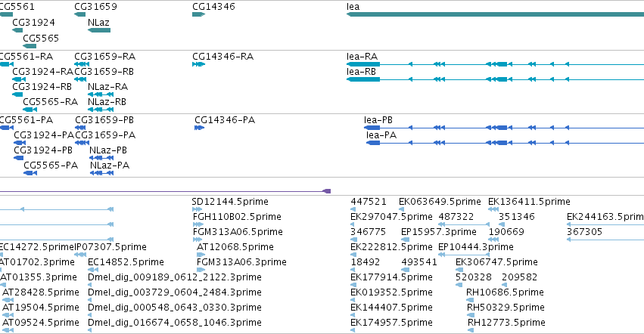Click the RH10686.5prime EST label
This screenshot has width=644, height=334.
pyautogui.click(x=505, y=292)
